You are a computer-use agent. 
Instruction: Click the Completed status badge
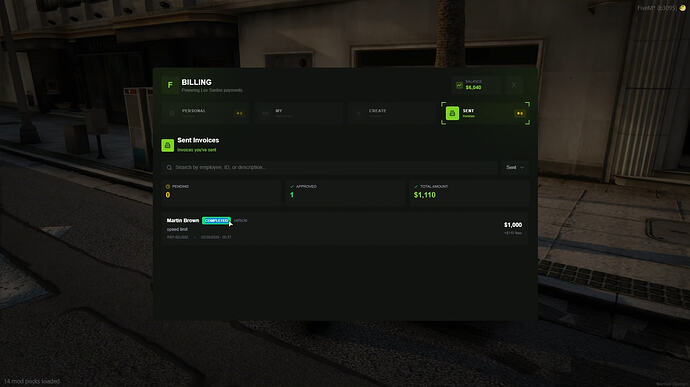[216, 220]
